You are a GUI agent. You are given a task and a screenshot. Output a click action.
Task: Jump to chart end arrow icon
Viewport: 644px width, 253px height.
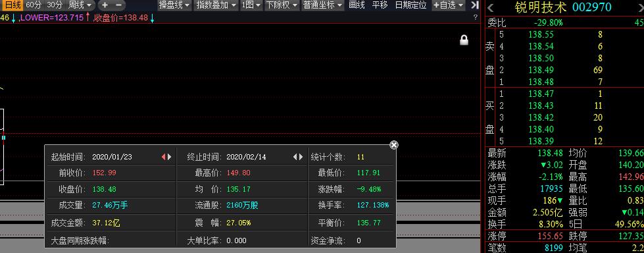pos(474,5)
